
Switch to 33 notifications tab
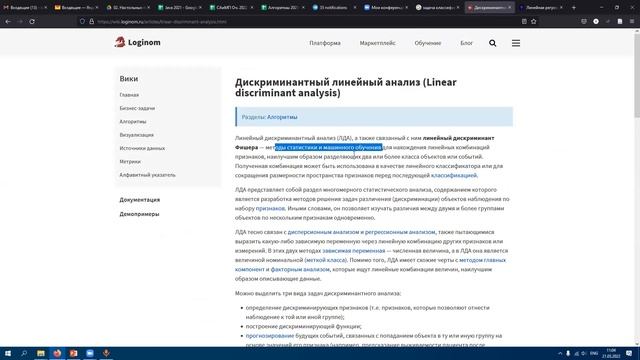coord(334,7)
